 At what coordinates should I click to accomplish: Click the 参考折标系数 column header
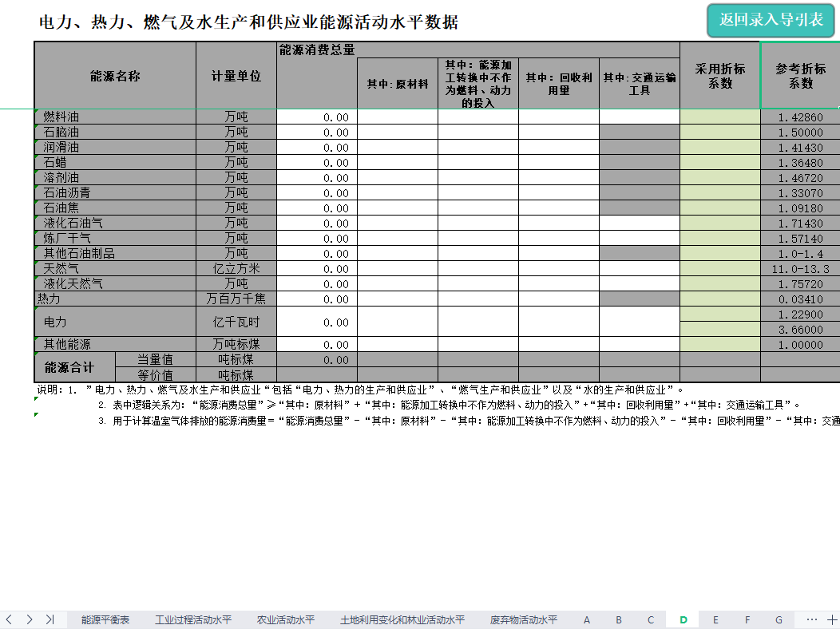coord(800,76)
